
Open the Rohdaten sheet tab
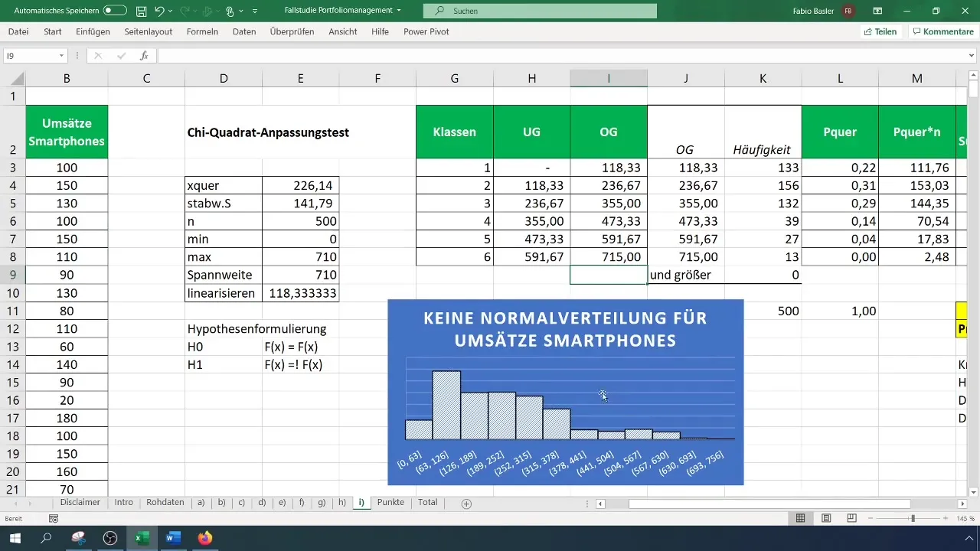tap(165, 503)
